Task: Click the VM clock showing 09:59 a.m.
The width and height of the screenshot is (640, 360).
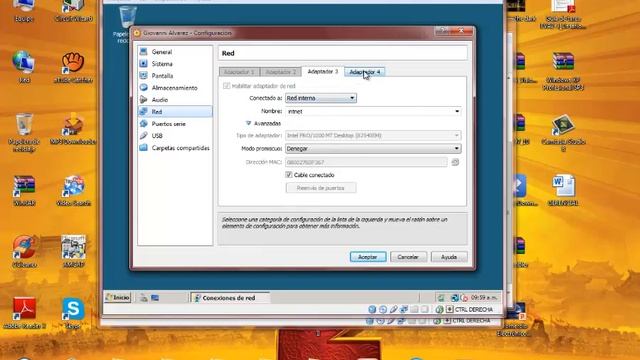Action: click(x=484, y=298)
